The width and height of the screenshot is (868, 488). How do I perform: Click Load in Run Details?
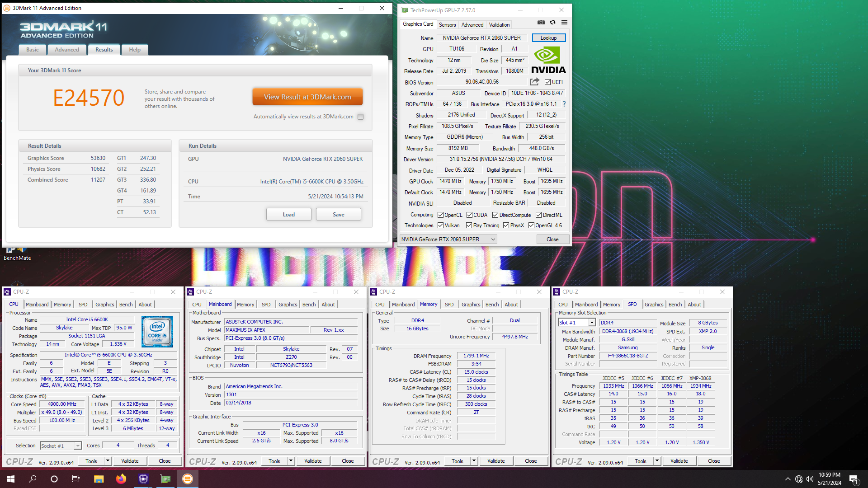(289, 214)
